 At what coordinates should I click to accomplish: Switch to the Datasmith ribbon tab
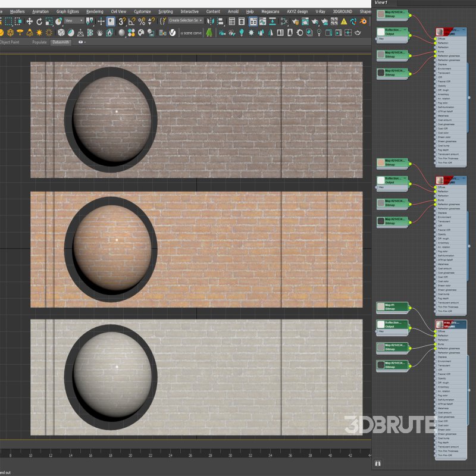pyautogui.click(x=61, y=42)
